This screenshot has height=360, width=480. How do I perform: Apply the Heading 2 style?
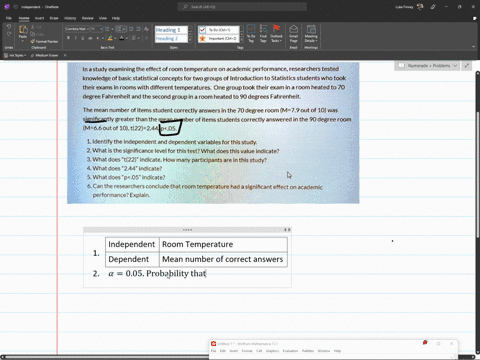(171, 39)
